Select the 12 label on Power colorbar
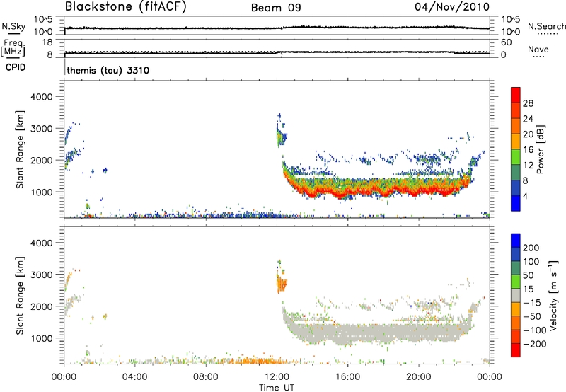The image size is (566, 392). [x=528, y=166]
